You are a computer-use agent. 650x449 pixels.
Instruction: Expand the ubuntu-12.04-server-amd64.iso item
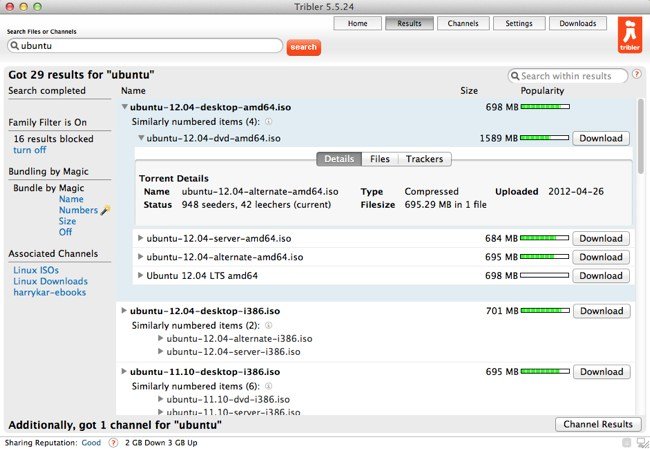click(x=140, y=239)
